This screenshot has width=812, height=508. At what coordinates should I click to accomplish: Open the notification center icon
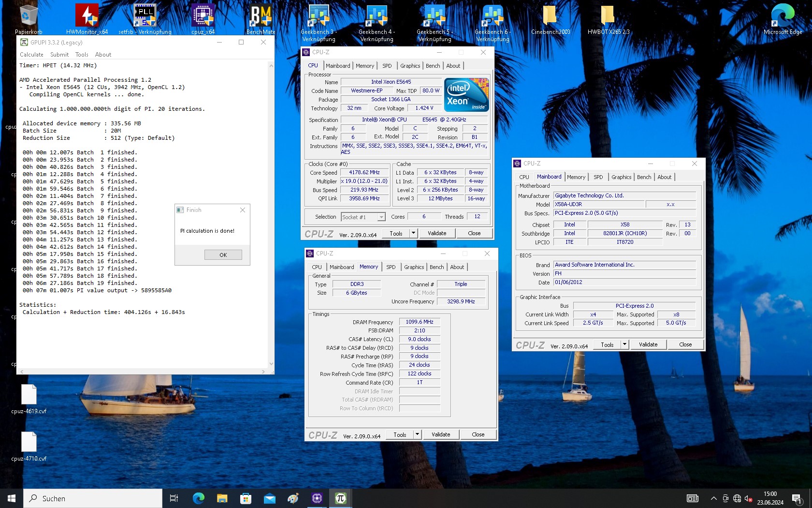click(797, 498)
